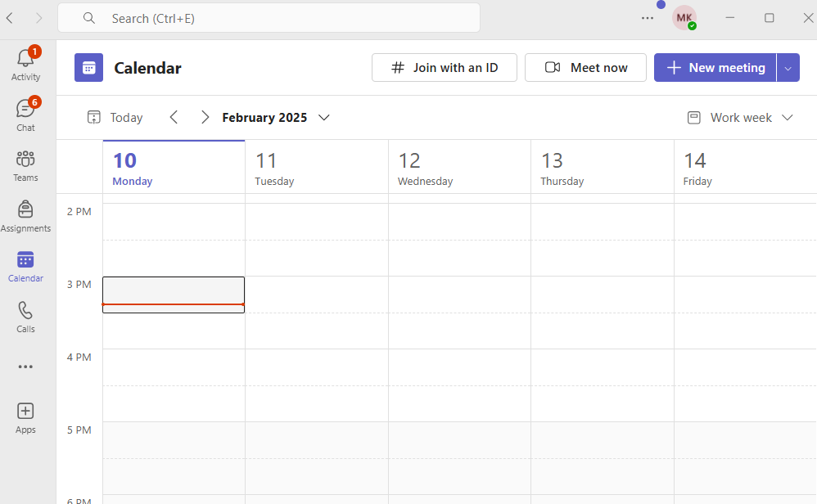Open the Activity feed in sidebar

tap(25, 64)
